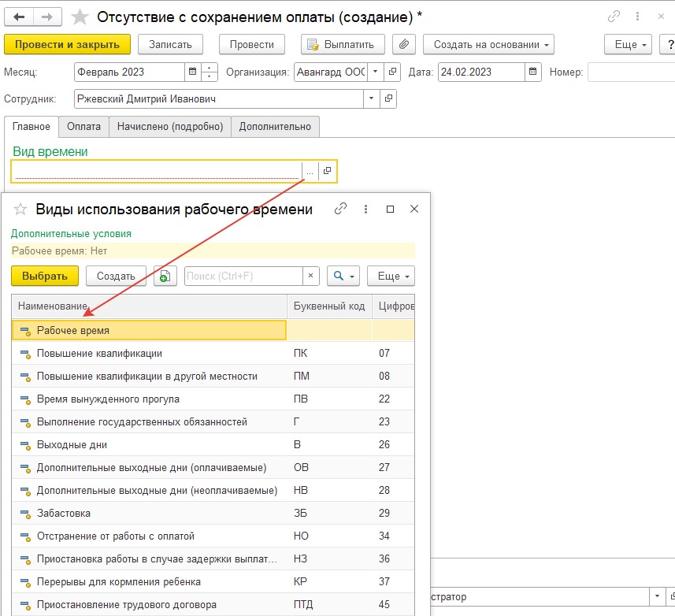Copy link to the Виды использования list
This screenshot has height=616, width=675.
click(340, 209)
